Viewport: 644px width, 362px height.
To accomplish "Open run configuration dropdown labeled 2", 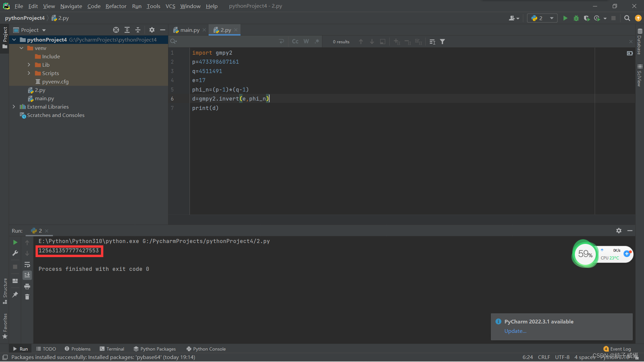I will pyautogui.click(x=542, y=18).
